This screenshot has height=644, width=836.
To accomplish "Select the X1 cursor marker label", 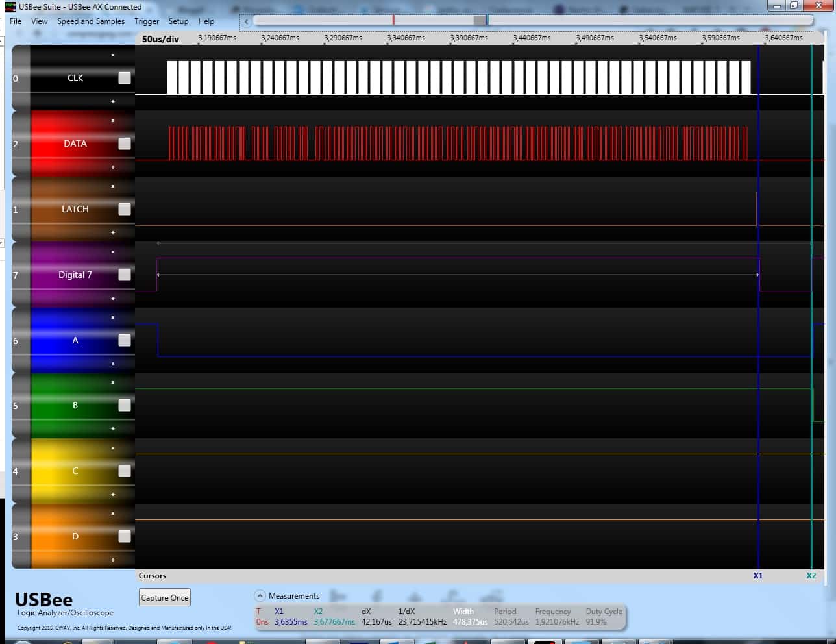I will [x=758, y=576].
